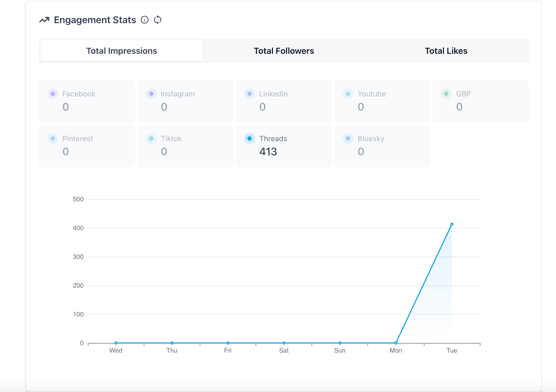Toggle the Pinterest series card
The width and height of the screenshot is (556, 392).
[x=87, y=146]
